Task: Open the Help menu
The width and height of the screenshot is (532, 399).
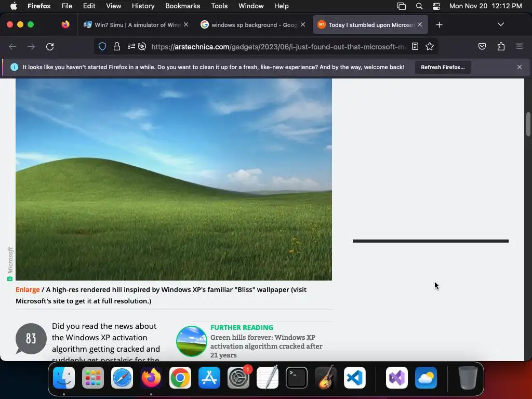Action: [281, 6]
